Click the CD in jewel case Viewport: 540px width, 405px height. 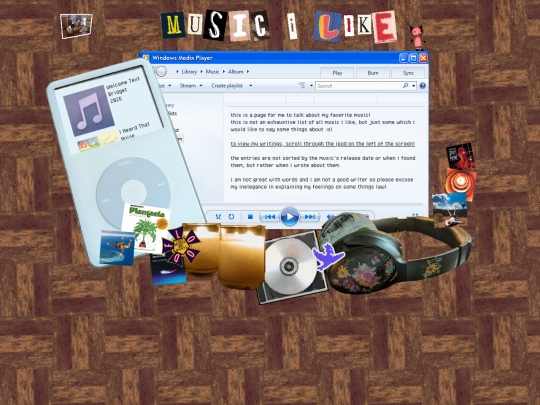click(292, 268)
